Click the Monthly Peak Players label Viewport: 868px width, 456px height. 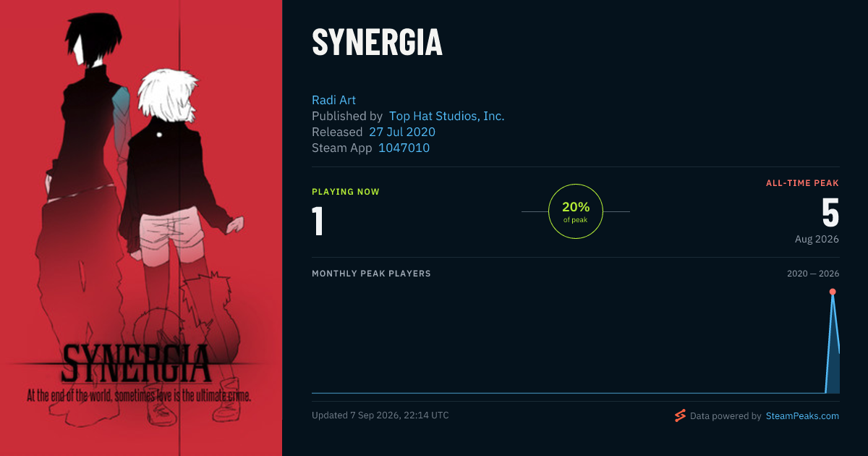[x=371, y=274]
